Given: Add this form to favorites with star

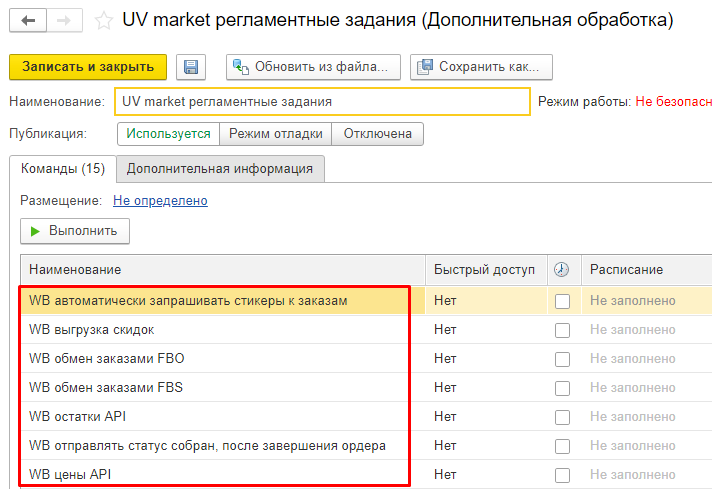Looking at the screenshot, I should (x=104, y=21).
